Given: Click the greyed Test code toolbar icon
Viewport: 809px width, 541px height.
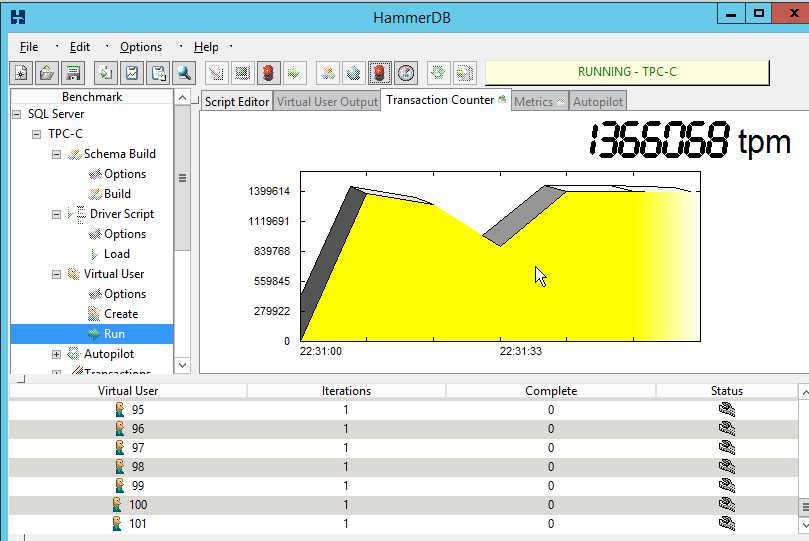Looking at the screenshot, I should tap(217, 73).
